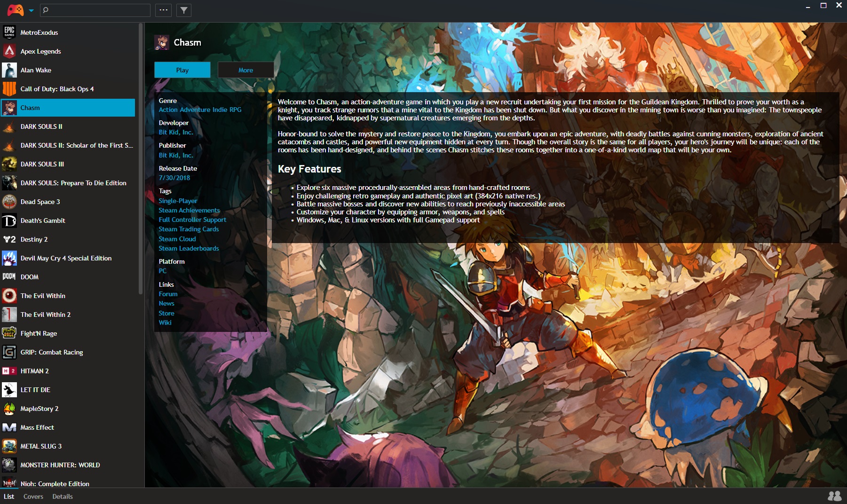Click the DARK SOULS III game icon
This screenshot has height=504, width=847.
(9, 164)
